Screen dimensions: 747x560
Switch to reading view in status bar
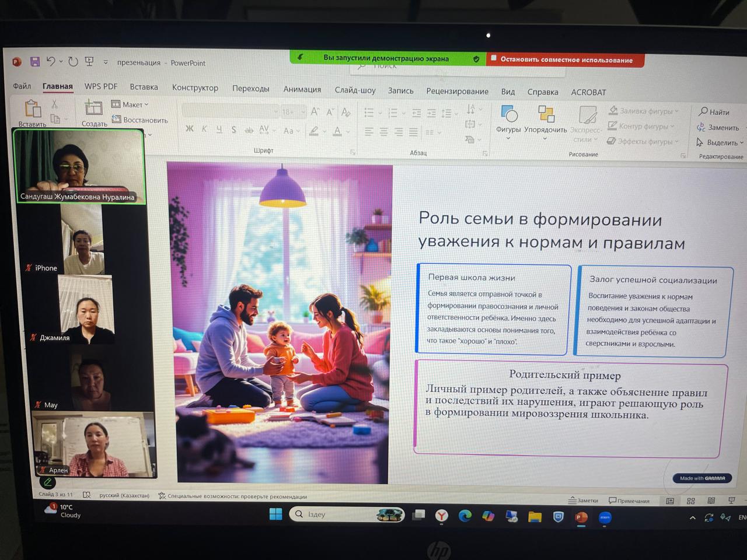click(x=711, y=501)
